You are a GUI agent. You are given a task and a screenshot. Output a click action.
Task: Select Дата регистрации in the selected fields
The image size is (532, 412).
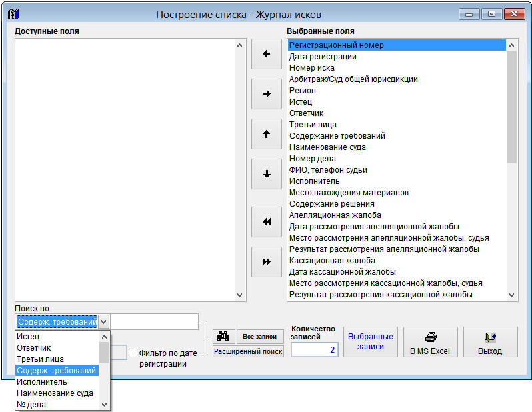(397, 57)
